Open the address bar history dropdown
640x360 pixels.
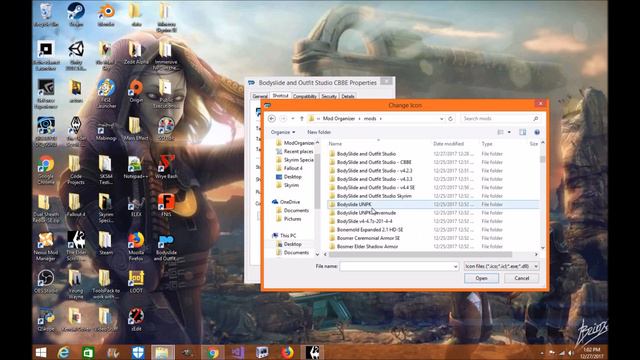pos(442,119)
